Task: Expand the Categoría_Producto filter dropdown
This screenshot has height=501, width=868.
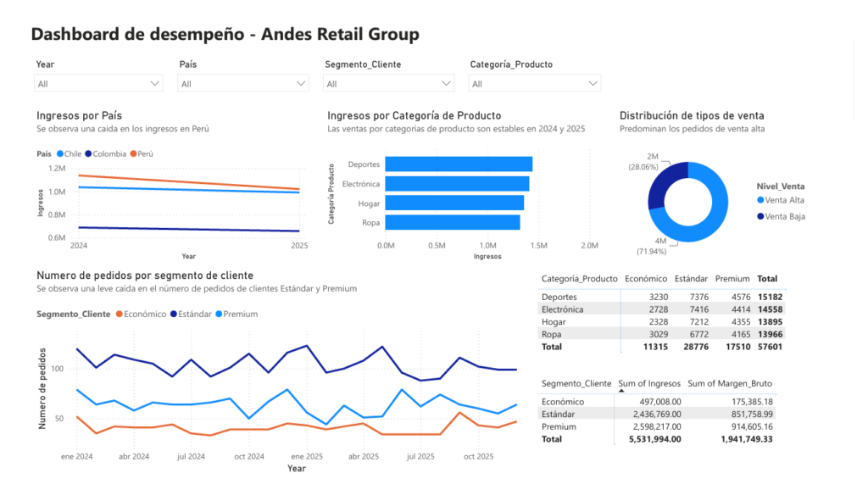Action: [535, 84]
